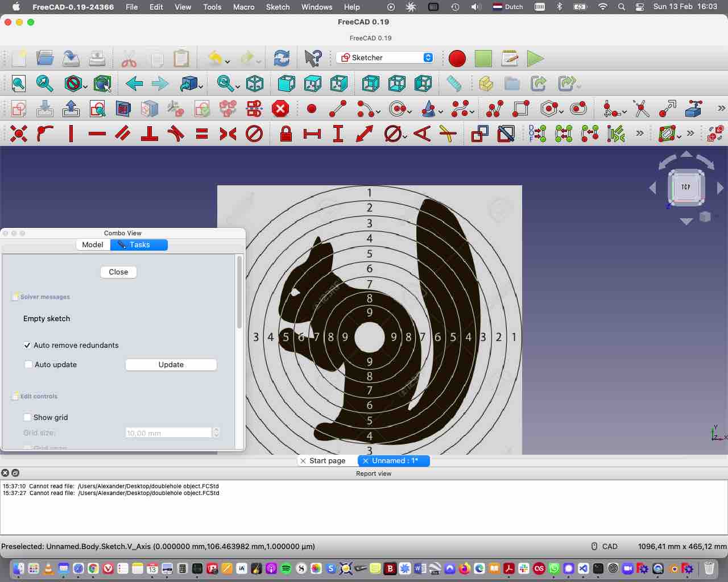
Task: Apply equal constraint icon
Action: point(202,134)
